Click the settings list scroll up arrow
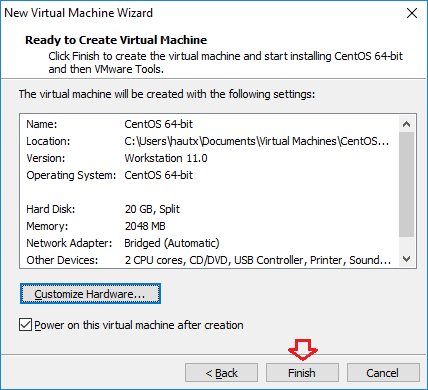Image resolution: width=428 pixels, height=390 pixels. click(x=406, y=124)
